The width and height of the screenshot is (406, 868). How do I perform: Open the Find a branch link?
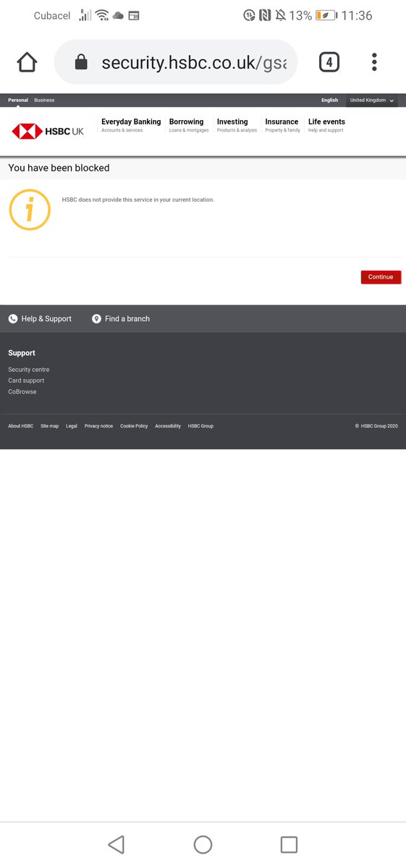coord(127,319)
